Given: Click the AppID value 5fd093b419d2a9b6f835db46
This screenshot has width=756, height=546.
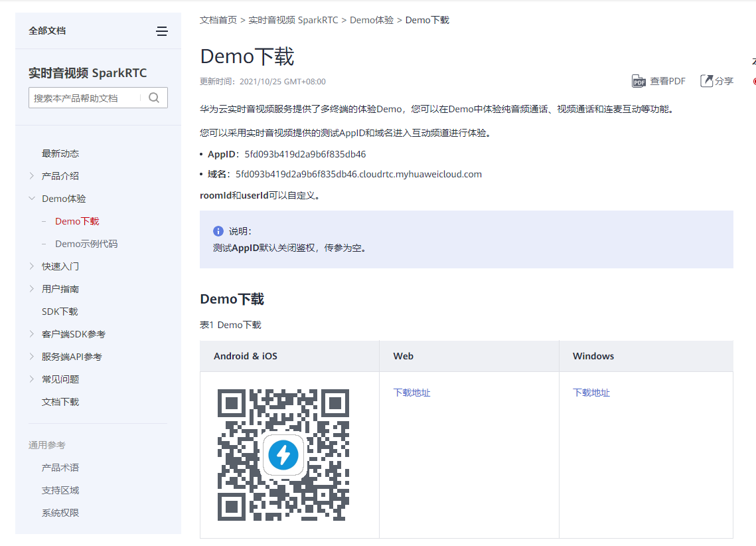Looking at the screenshot, I should 305,154.
